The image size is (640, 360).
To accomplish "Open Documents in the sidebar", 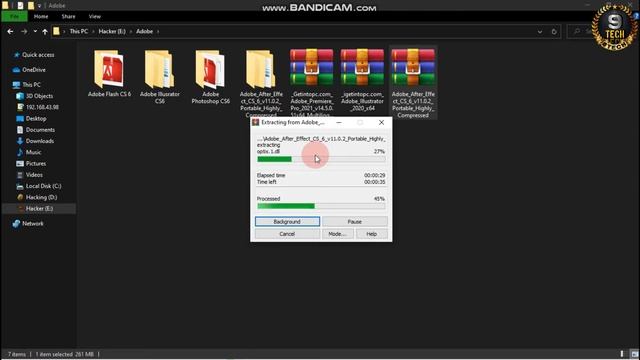I will click(x=40, y=130).
